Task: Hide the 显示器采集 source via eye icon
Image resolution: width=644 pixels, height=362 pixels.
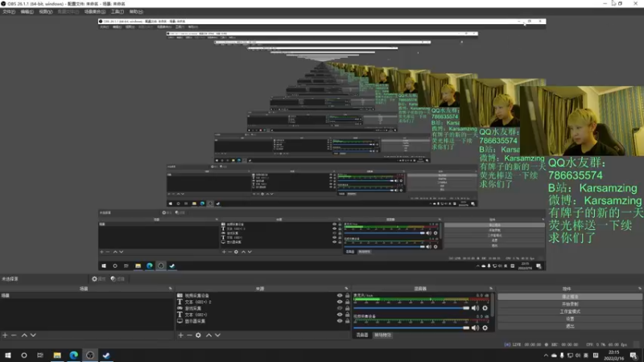Action: pos(340,321)
